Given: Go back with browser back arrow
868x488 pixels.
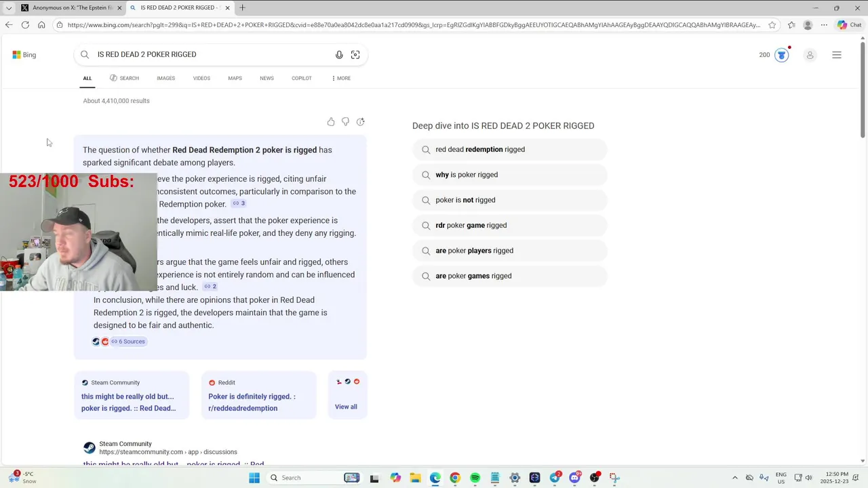Looking at the screenshot, I should (9, 25).
